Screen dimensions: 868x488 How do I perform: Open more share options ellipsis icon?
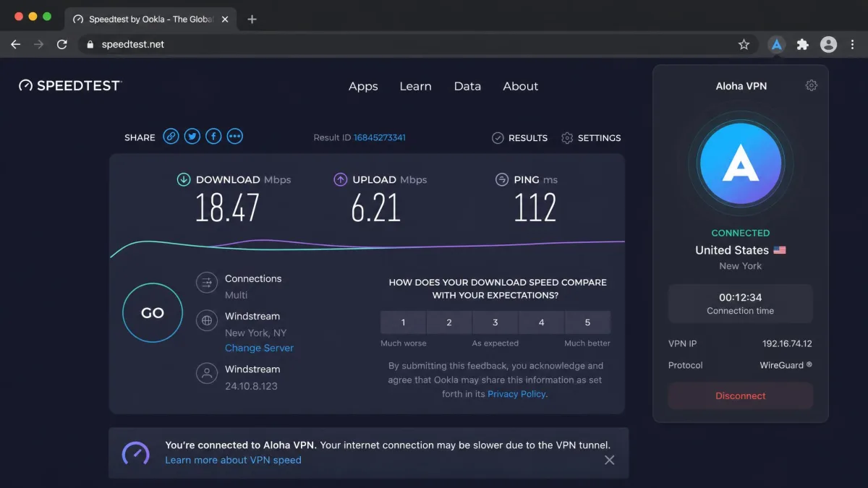click(234, 136)
